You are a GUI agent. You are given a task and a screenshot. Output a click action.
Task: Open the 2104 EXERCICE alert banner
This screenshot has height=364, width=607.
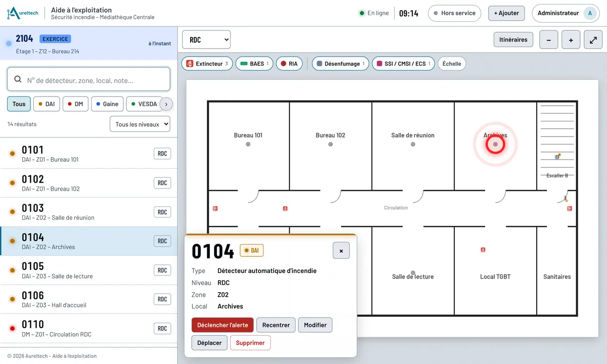pos(89,43)
